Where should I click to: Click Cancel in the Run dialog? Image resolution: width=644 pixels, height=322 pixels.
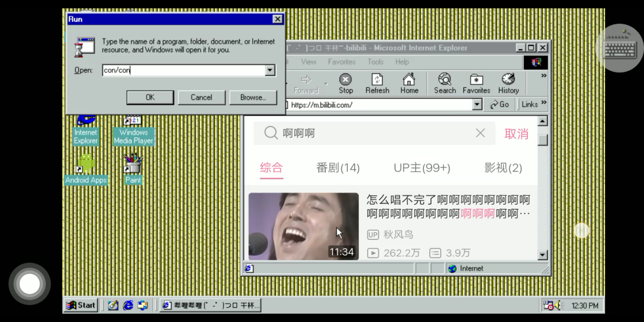(202, 97)
